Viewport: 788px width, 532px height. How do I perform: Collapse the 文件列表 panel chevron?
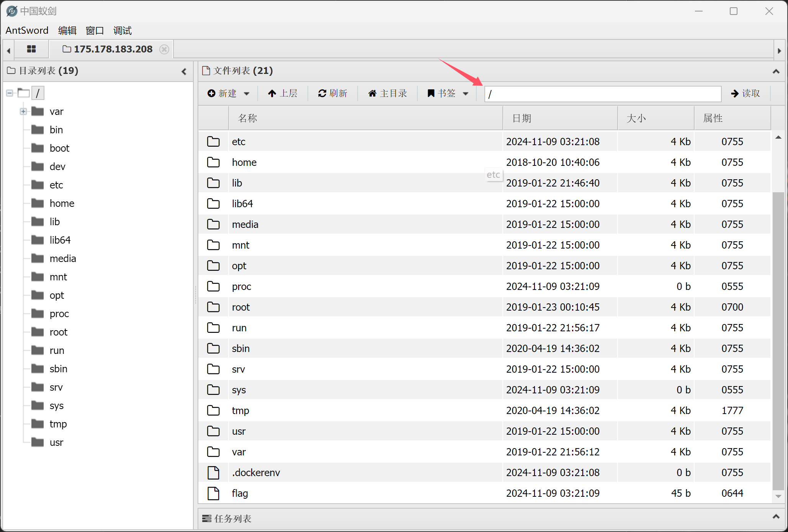pyautogui.click(x=776, y=71)
